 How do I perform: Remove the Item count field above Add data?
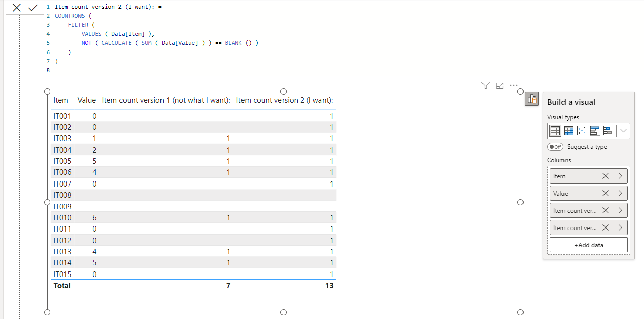[x=605, y=227]
